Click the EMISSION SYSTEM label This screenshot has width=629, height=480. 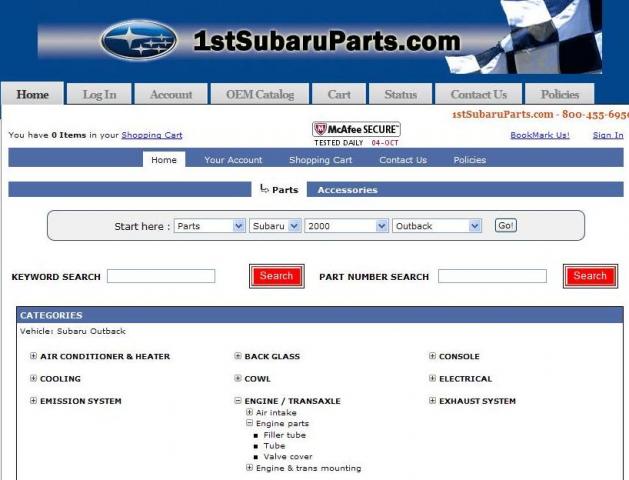(81, 401)
